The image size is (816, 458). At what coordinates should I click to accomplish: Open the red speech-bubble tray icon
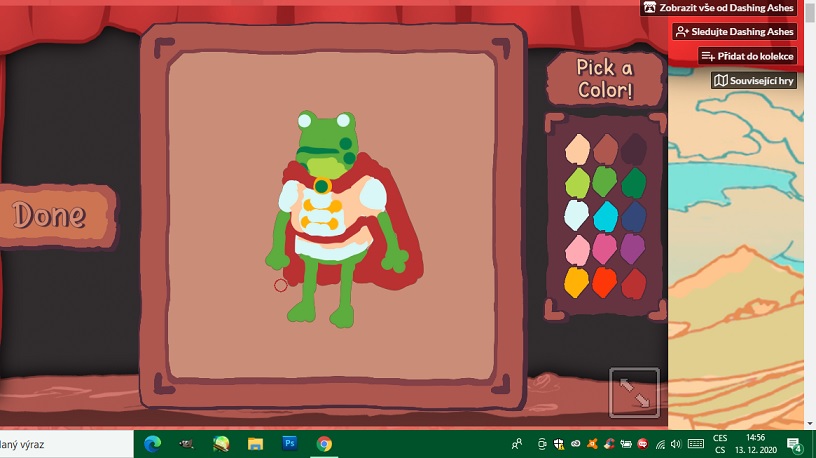click(643, 444)
